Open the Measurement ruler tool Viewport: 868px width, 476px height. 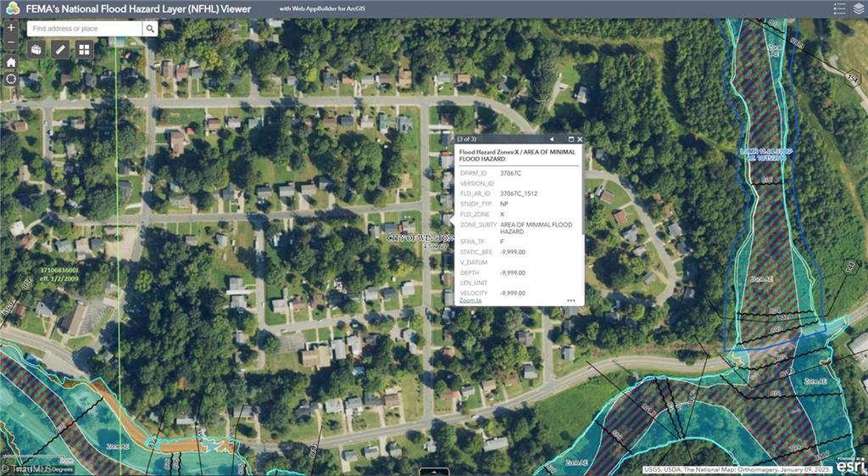[x=60, y=50]
